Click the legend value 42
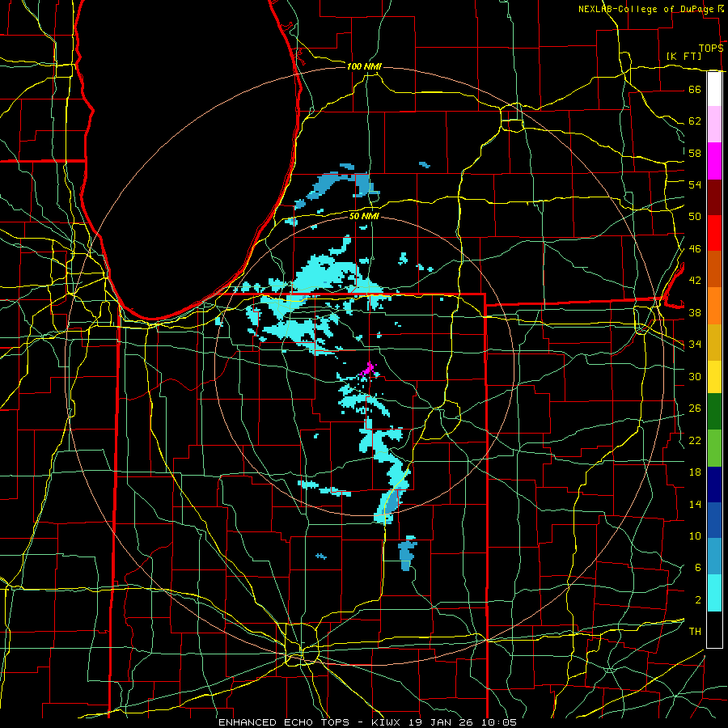 [x=695, y=281]
